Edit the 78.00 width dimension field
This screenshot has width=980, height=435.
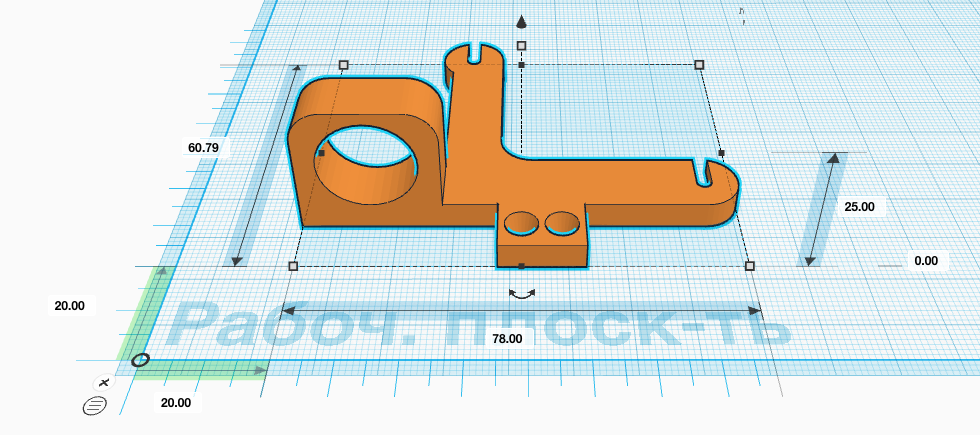coord(507,338)
